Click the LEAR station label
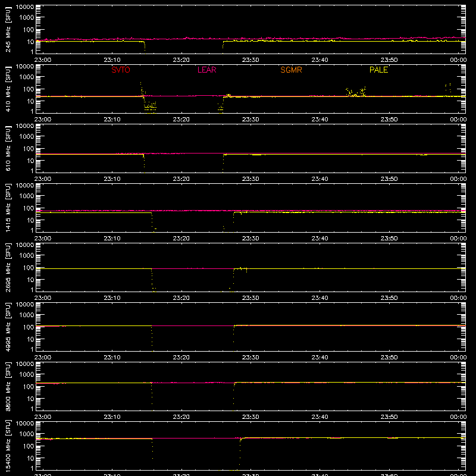 (x=206, y=70)
